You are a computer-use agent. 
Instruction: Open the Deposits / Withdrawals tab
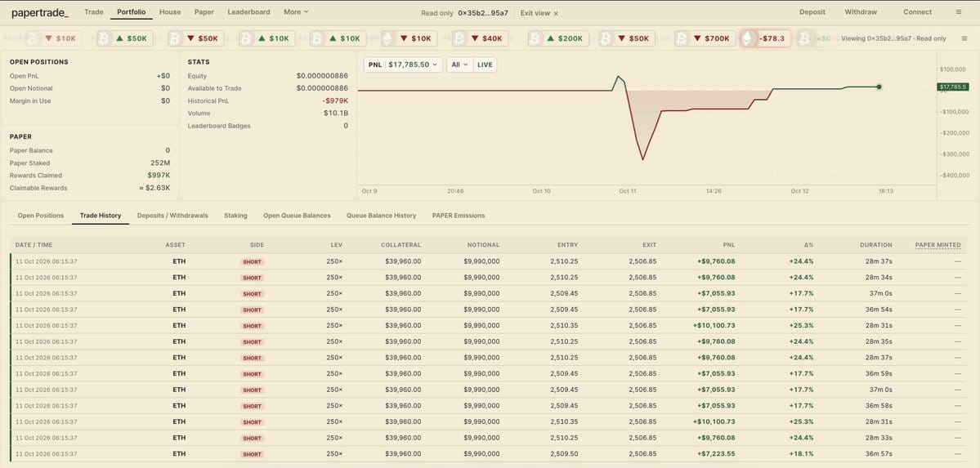coord(172,216)
